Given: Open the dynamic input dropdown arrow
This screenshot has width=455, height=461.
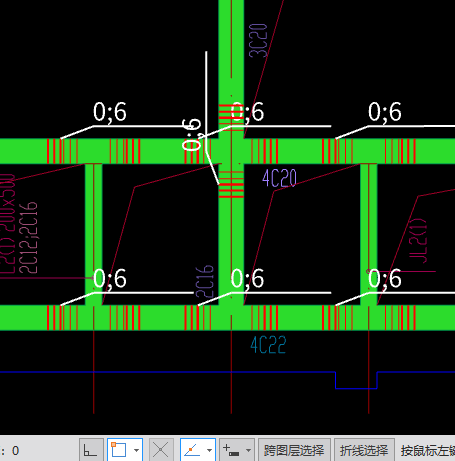Looking at the screenshot, I should tap(248, 450).
